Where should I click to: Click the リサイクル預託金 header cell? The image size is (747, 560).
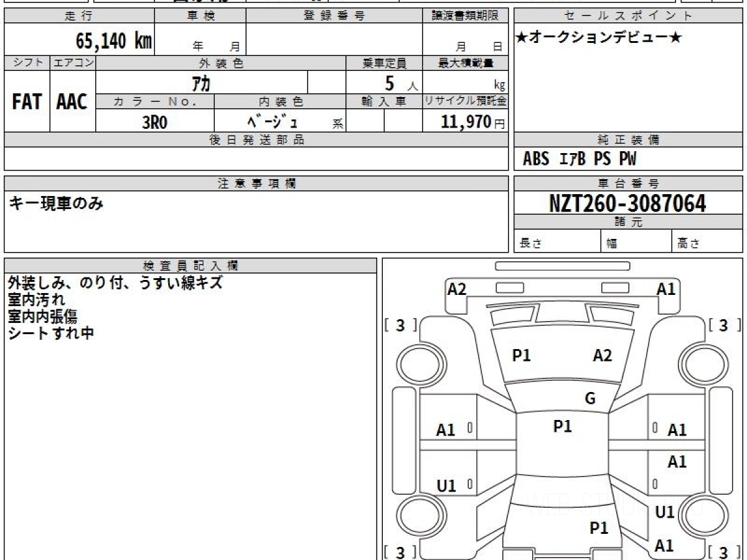pyautogui.click(x=465, y=102)
